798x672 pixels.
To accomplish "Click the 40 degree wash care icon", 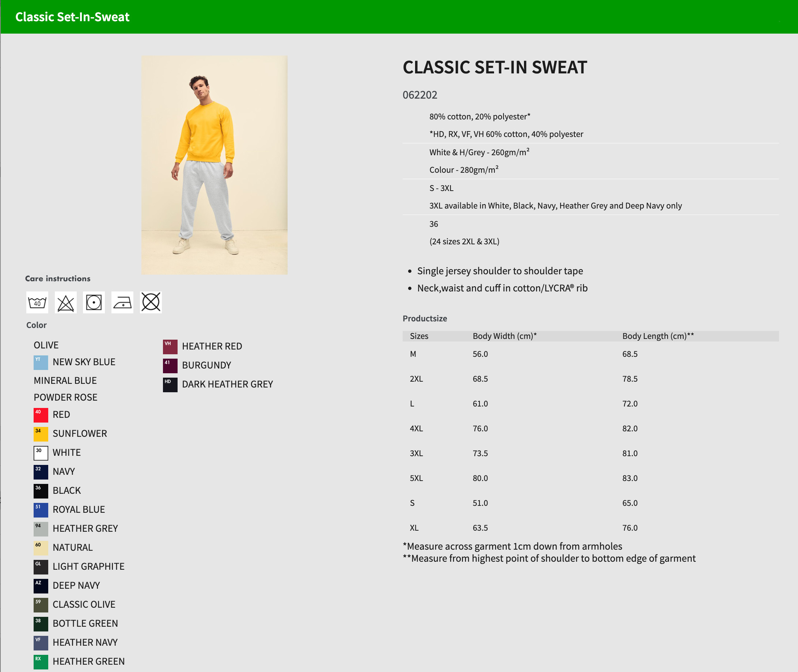I will [x=37, y=302].
